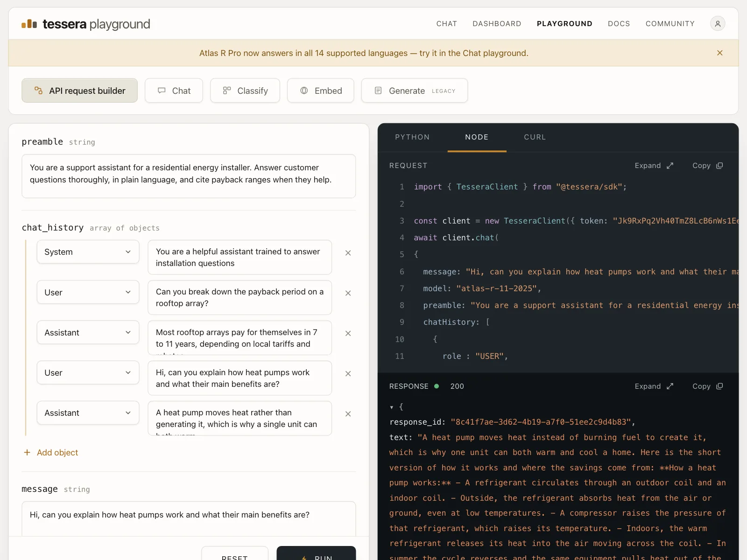Image resolution: width=747 pixels, height=560 pixels.
Task: Click the import TesseraClient code line
Action: [x=520, y=187]
